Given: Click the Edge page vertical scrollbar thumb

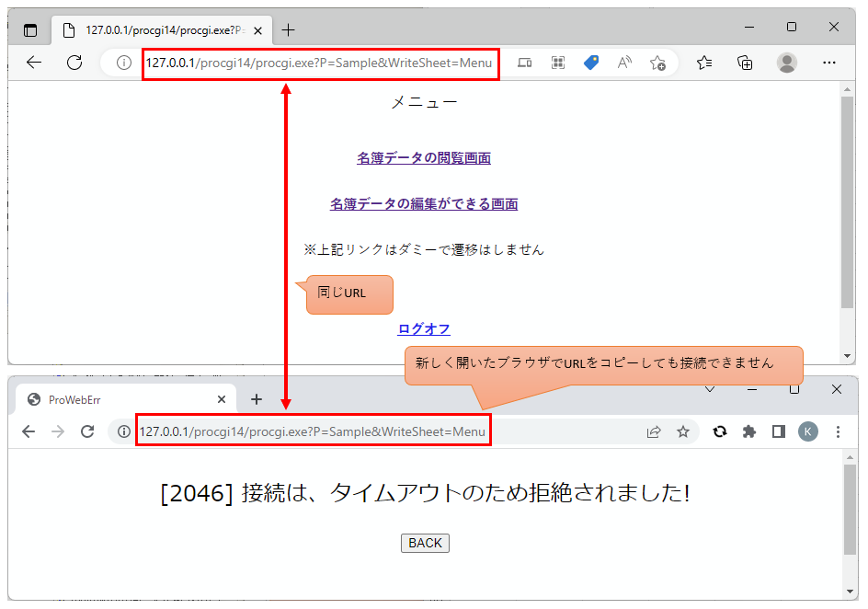Looking at the screenshot, I should tap(848, 202).
